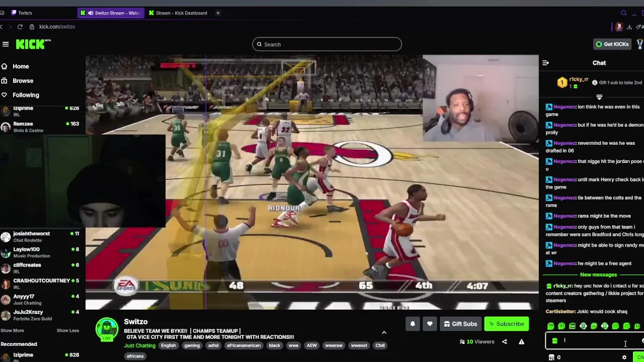
Task: Share the stream using the share icon
Action: (x=504, y=342)
